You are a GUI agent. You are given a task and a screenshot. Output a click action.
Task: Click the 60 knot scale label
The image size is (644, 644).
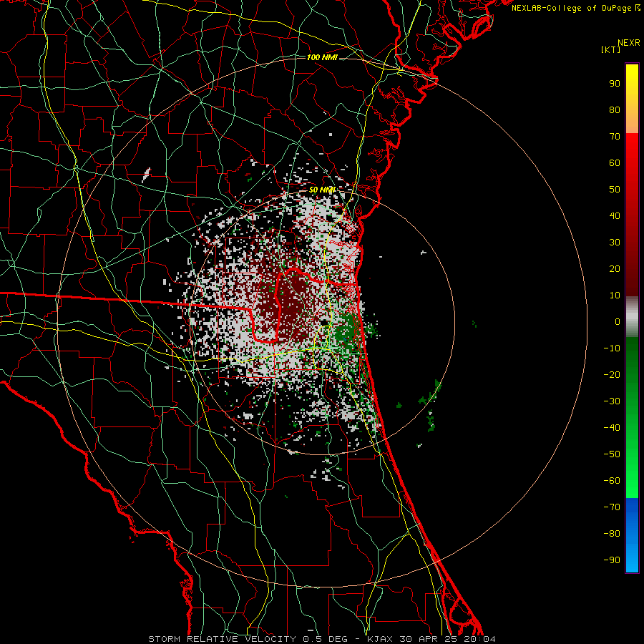tap(615, 162)
